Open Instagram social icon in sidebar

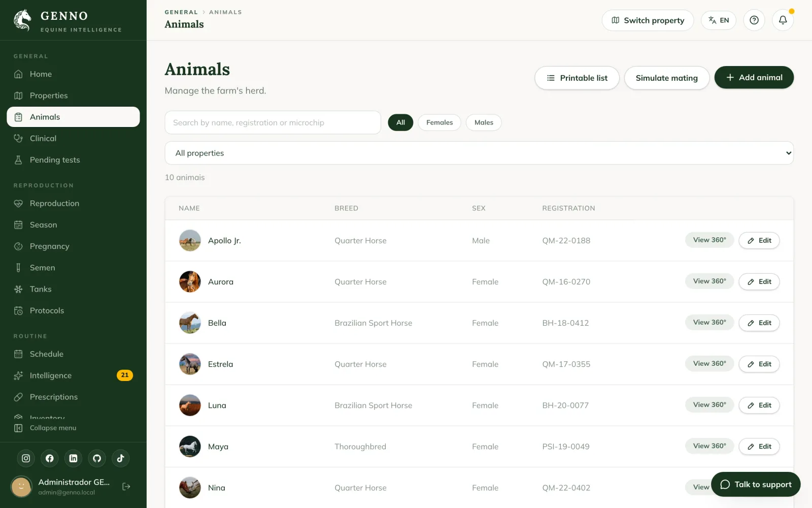(x=26, y=458)
